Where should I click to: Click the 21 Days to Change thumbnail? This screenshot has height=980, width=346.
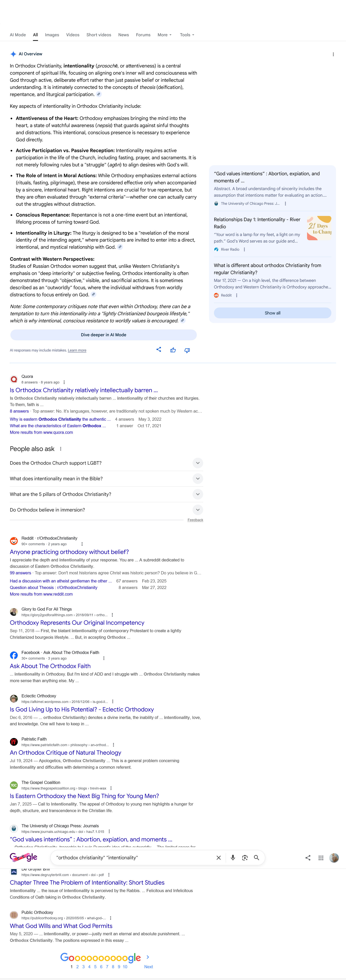(x=319, y=228)
